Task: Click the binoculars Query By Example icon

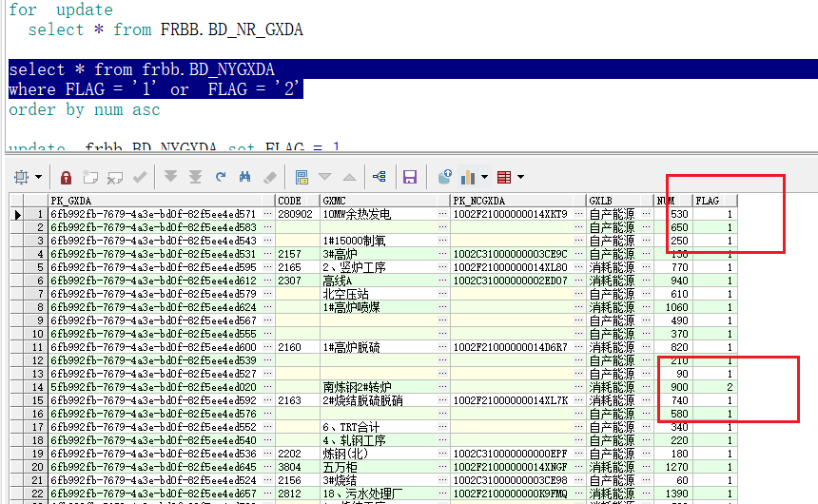Action: 244,178
